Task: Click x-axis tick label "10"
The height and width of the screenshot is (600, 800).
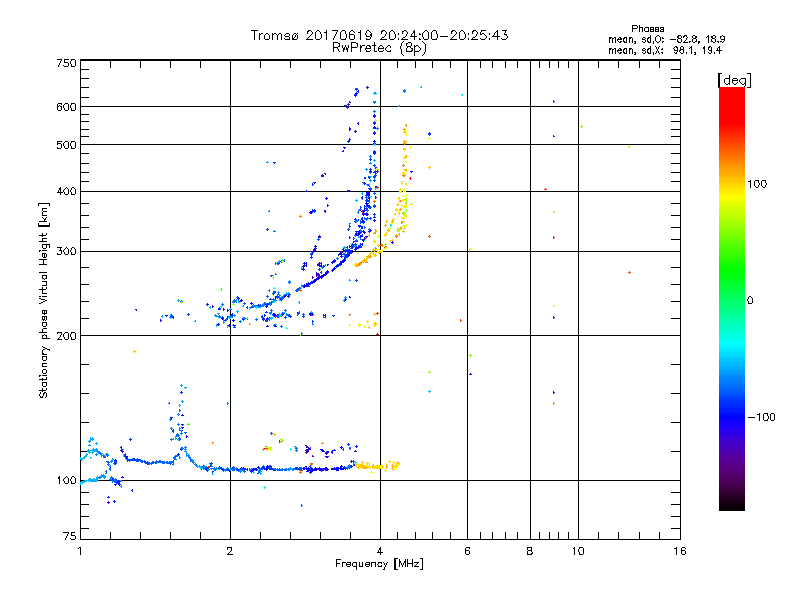Action: (x=578, y=551)
